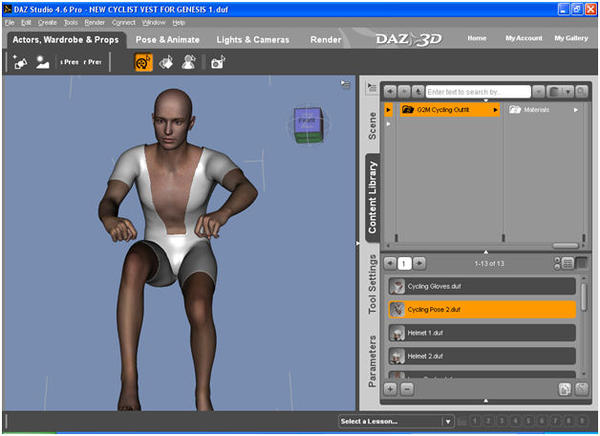Select Actors, Wardrobe & Props tab
Viewport: 600px width, 436px height.
tap(65, 39)
